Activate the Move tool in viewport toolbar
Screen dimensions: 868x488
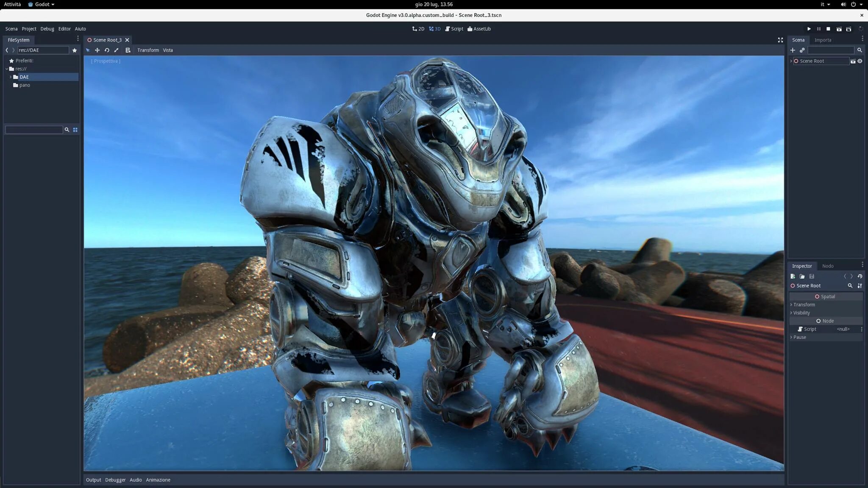point(97,50)
